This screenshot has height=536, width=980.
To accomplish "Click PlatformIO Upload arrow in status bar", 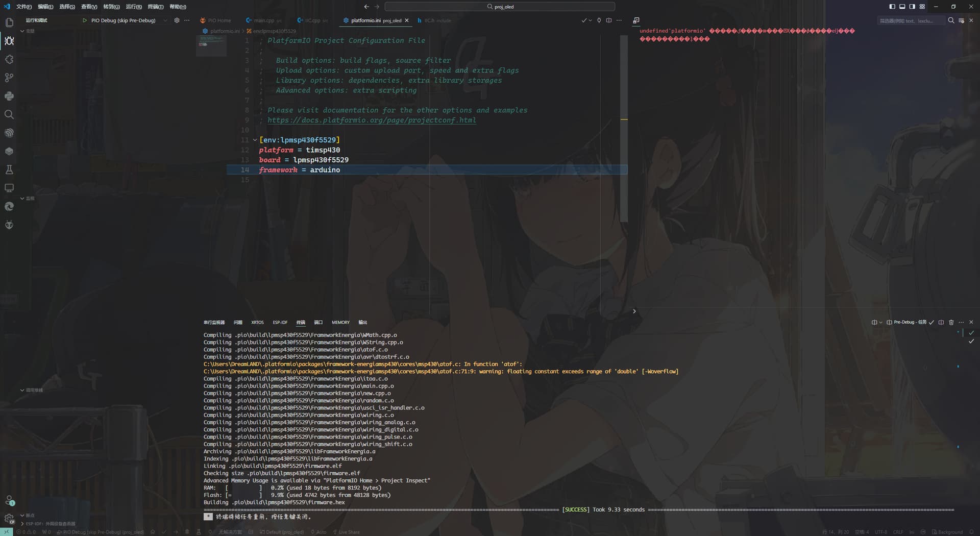I will click(176, 532).
